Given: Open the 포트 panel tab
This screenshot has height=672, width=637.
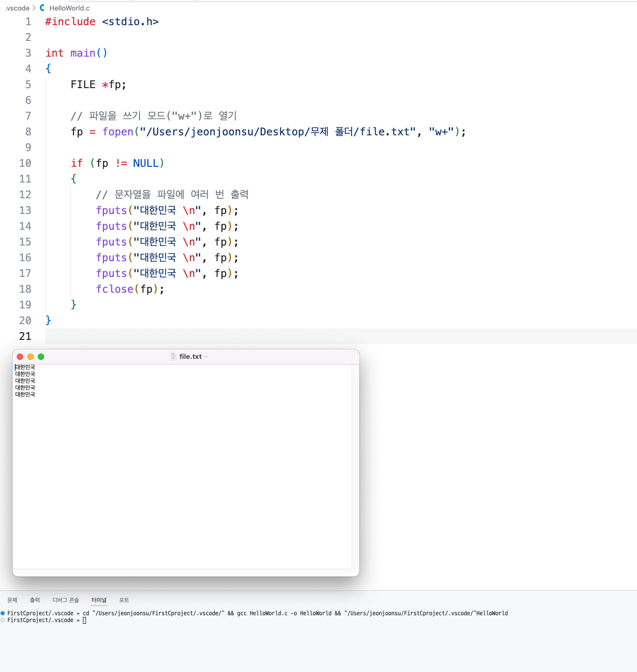Looking at the screenshot, I should pos(124,600).
